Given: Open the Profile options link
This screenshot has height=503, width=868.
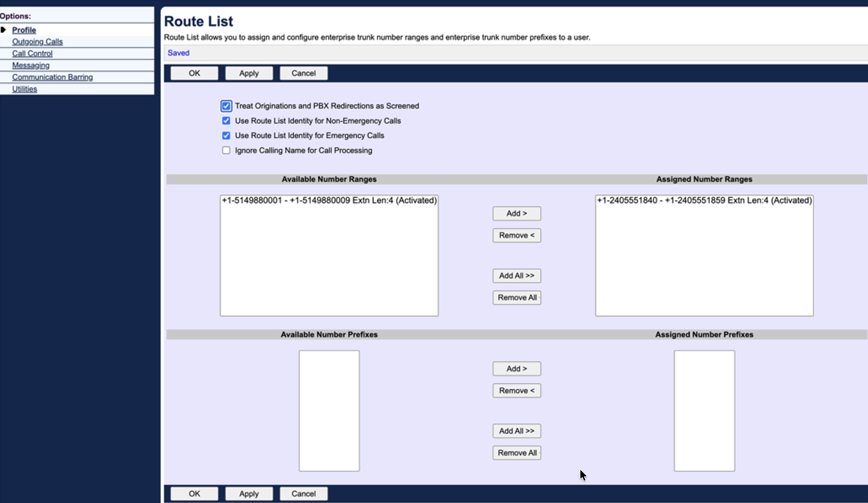Looking at the screenshot, I should pos(24,30).
